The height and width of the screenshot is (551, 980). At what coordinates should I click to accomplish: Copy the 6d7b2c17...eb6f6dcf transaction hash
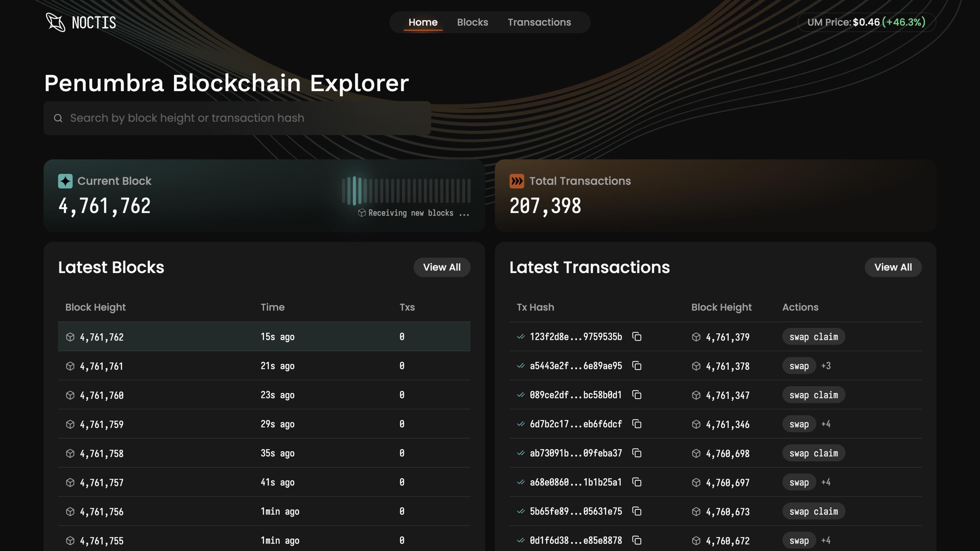coord(637,424)
